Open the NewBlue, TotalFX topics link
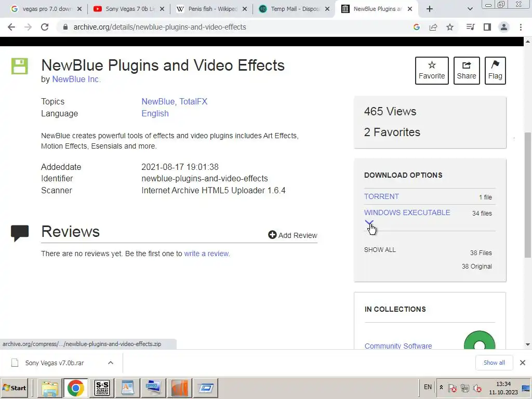Screen dimensions: 532x399 [x=174, y=101]
